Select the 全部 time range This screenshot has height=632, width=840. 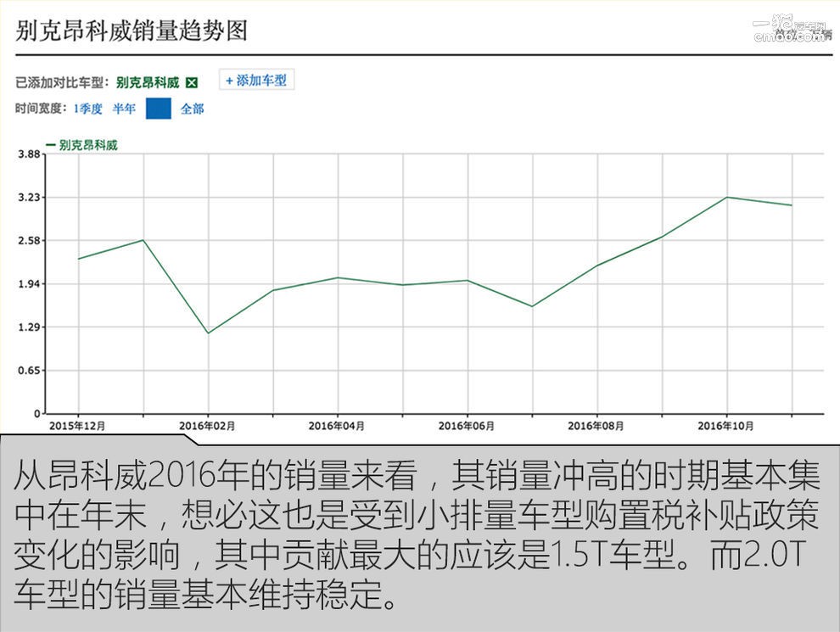(192, 109)
